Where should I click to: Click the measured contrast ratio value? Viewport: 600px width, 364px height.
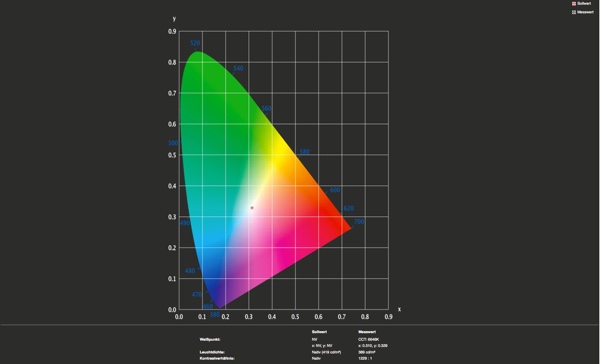coord(365,359)
